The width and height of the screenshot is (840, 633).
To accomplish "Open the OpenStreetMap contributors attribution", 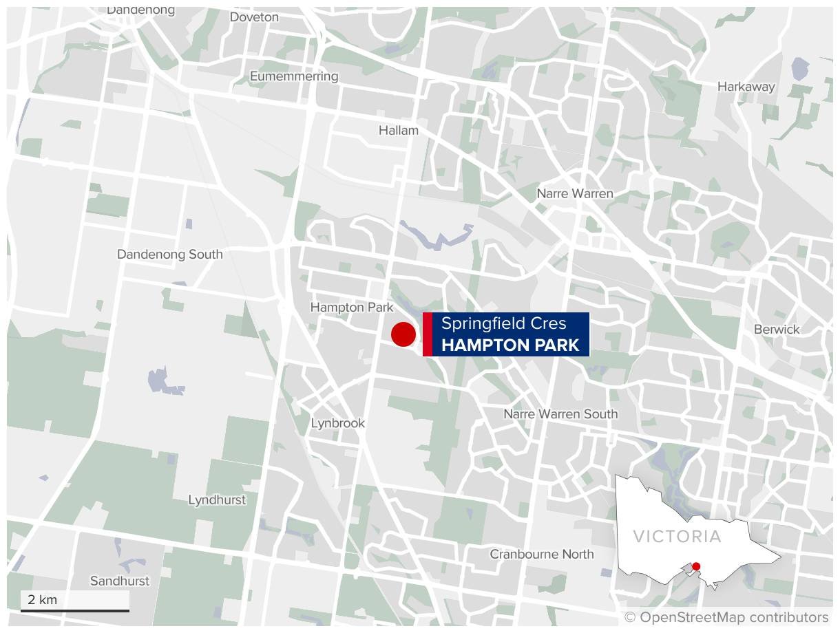I will pyautogui.click(x=727, y=617).
